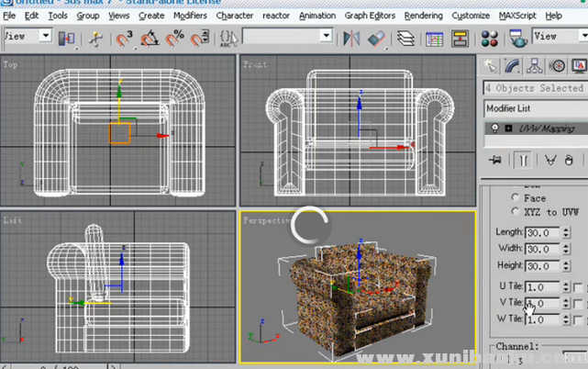Select UVW Mapping in the modifier stack

click(547, 129)
